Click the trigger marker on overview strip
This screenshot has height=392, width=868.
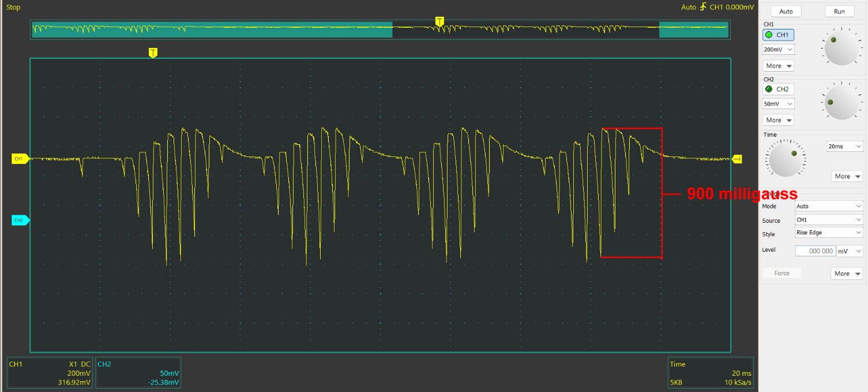click(x=439, y=21)
